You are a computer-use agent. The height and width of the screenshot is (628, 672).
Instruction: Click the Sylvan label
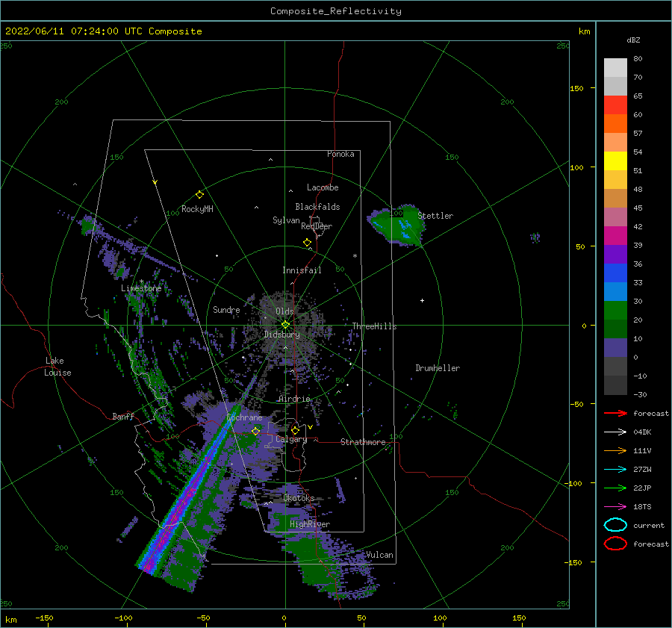pos(286,220)
